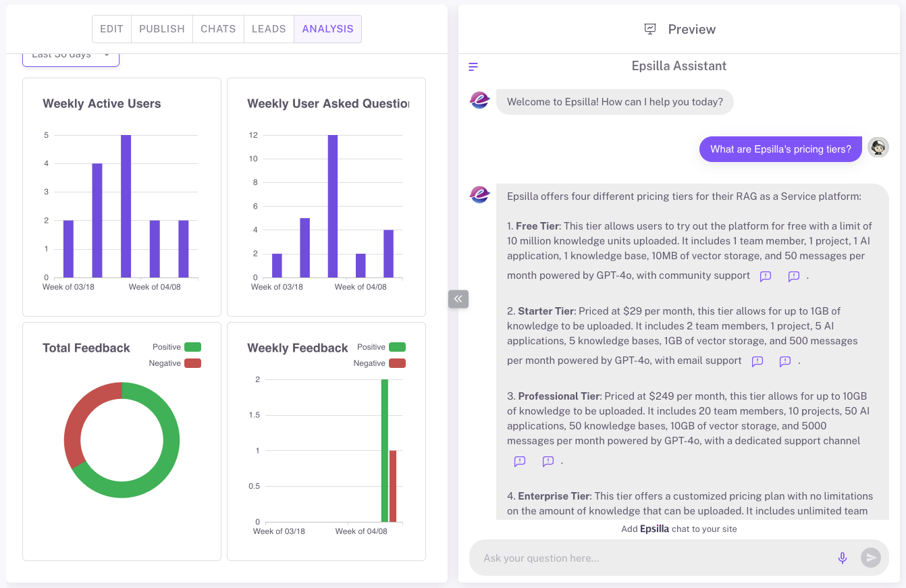Click the user avatar beside the pricing question
Viewport: 906px width, 588px height.
pyautogui.click(x=878, y=147)
